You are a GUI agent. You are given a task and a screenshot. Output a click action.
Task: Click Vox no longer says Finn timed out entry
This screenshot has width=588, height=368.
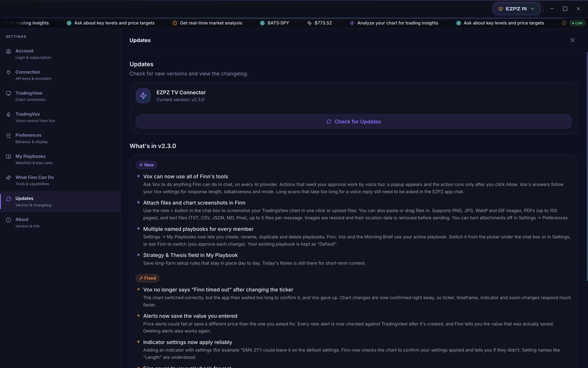[x=218, y=290]
